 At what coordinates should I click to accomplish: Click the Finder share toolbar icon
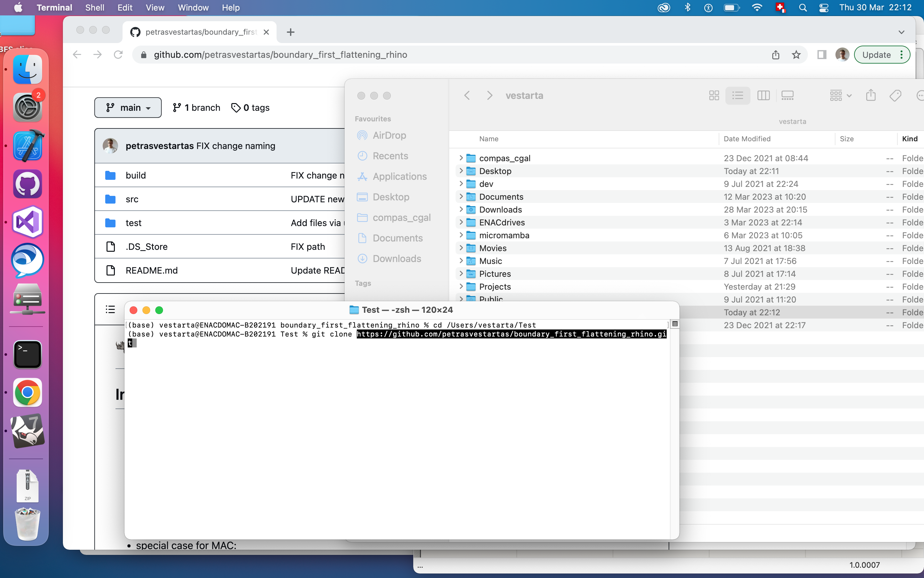[870, 95]
